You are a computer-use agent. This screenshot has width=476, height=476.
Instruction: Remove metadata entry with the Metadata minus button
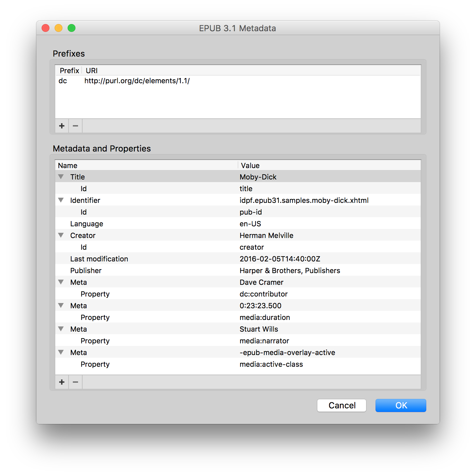[x=75, y=382]
